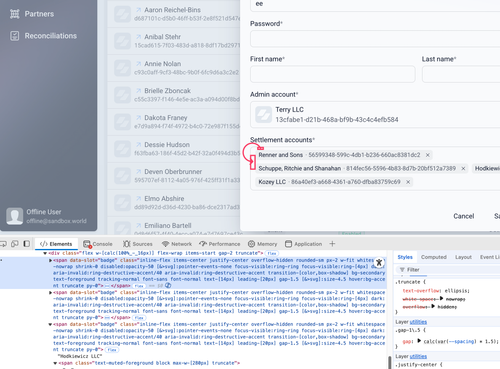The height and width of the screenshot is (369, 500).
Task: Open Reconciliations in the sidebar
Action: coord(43,36)
